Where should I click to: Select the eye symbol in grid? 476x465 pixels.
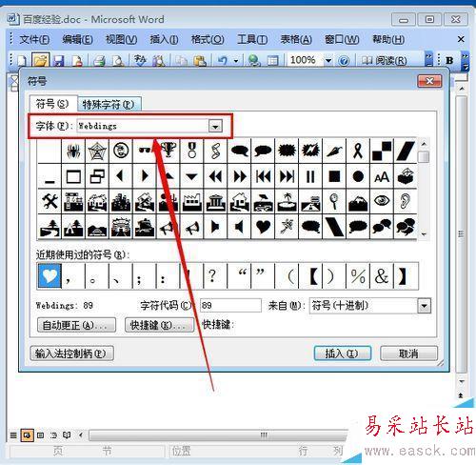(x=382, y=202)
